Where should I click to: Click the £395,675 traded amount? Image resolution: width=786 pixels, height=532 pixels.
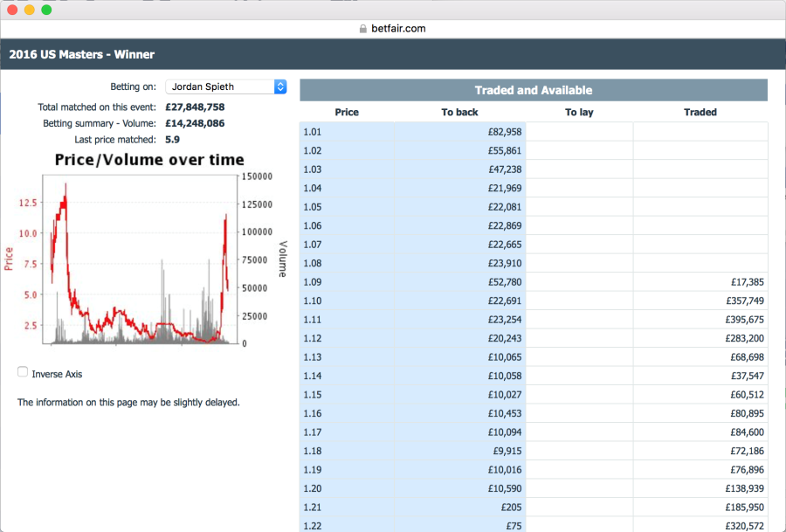tap(745, 320)
